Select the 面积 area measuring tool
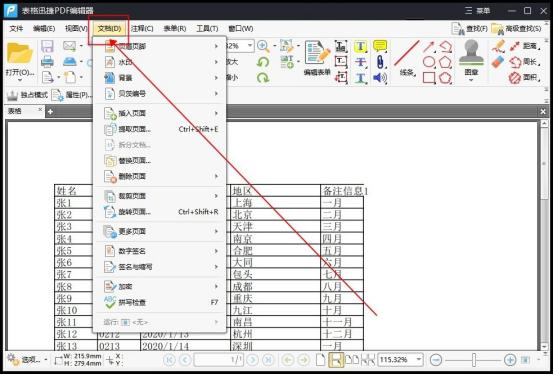554x375 pixels. 525,77
